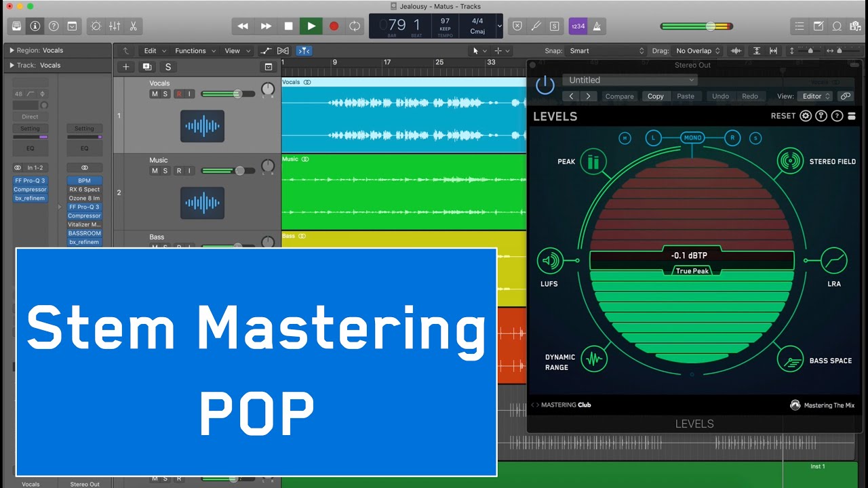
Task: Monitor Left channel L in LEVELS
Action: [653, 138]
